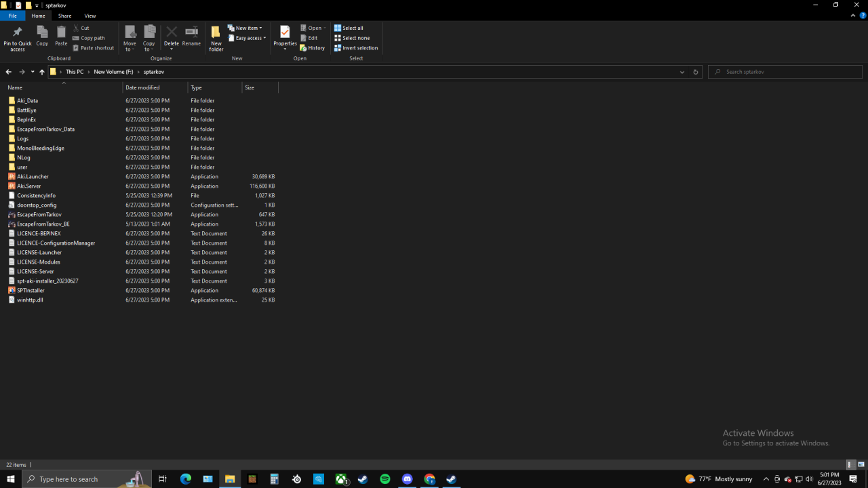Screen dimensions: 868x488
Task: Click sptarkov in the address path
Action: pyautogui.click(x=154, y=72)
